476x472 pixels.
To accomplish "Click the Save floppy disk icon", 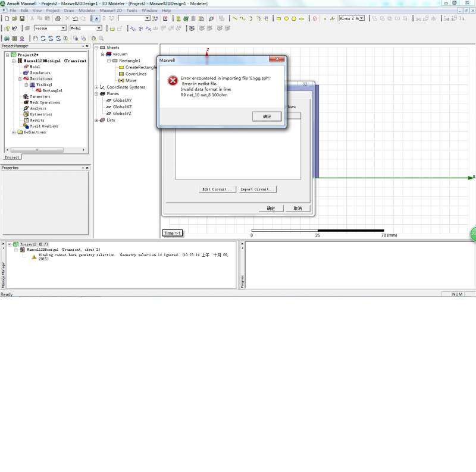I will click(x=22, y=18).
